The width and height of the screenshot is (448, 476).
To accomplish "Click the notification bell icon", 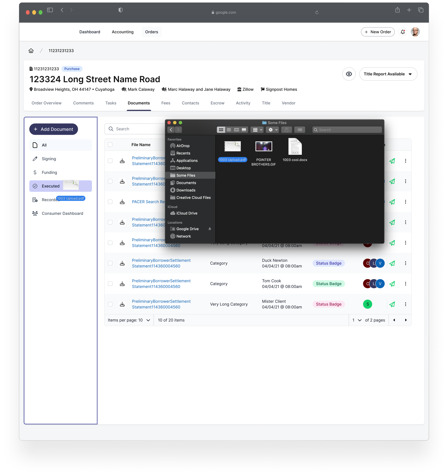I will click(403, 32).
